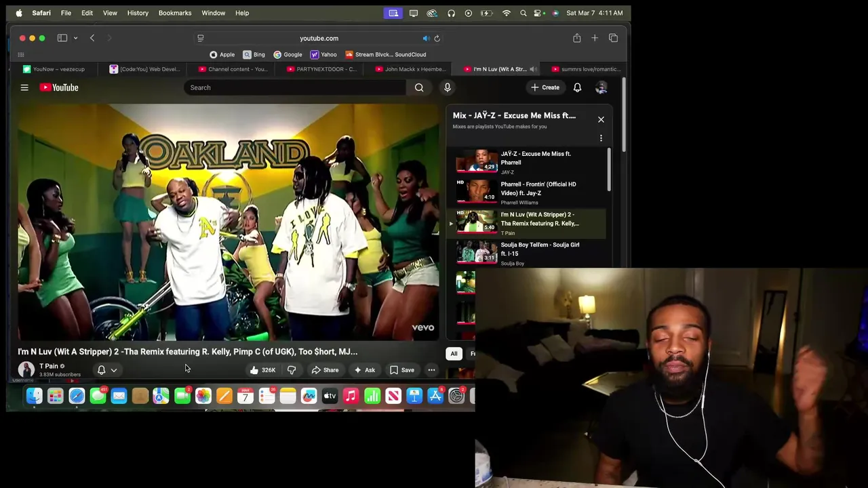Viewport: 868px width, 488px height.
Task: Open T Pain channel avatar
Action: (x=26, y=369)
